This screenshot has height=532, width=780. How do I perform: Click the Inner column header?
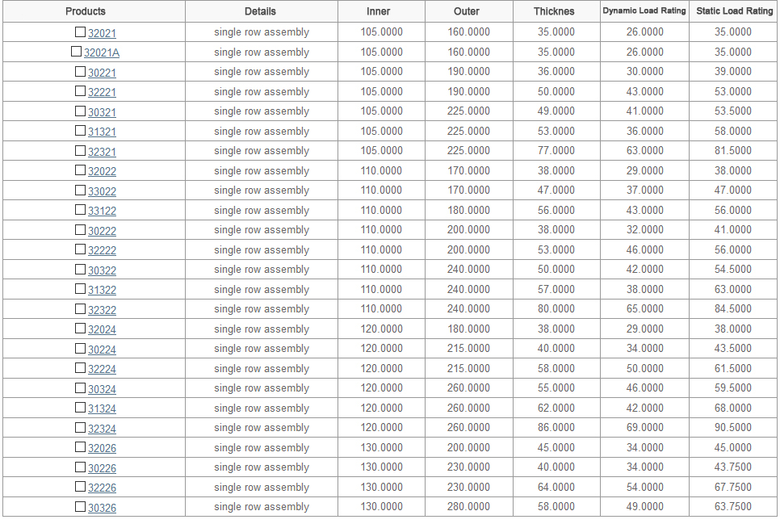click(x=378, y=11)
